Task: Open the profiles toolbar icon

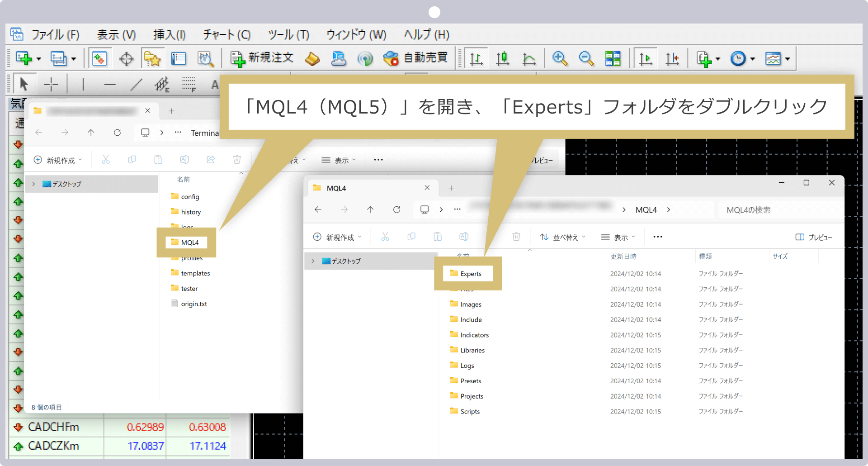Action: pyautogui.click(x=58, y=58)
